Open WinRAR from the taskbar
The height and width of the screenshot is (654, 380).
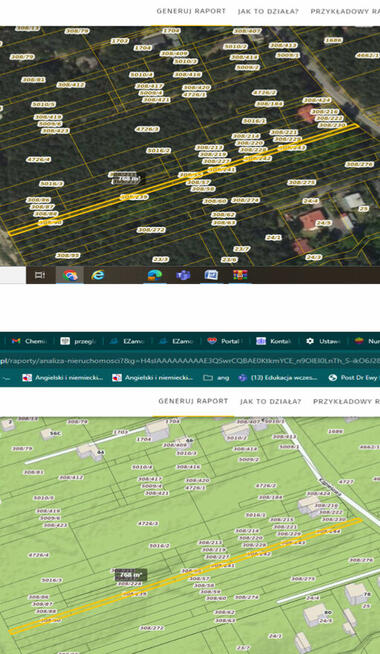[x=240, y=275]
